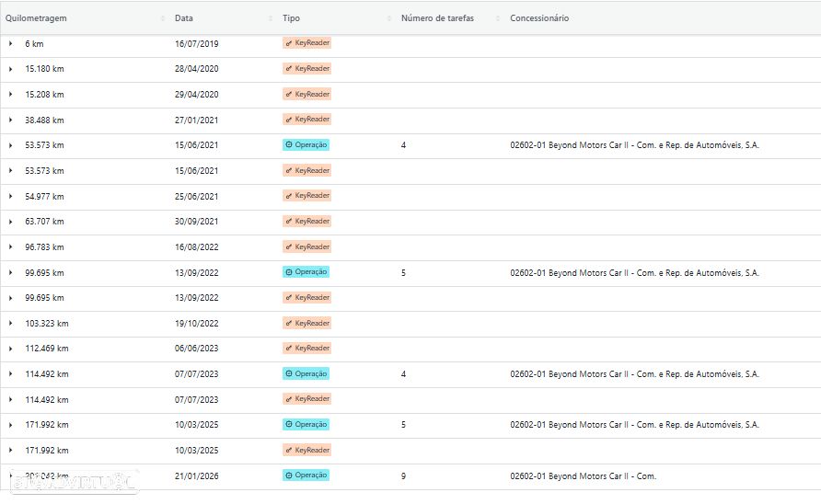Viewport: 821px width, 504px height.
Task: Expand the 112.469 km row arrow
Action: coord(10,349)
